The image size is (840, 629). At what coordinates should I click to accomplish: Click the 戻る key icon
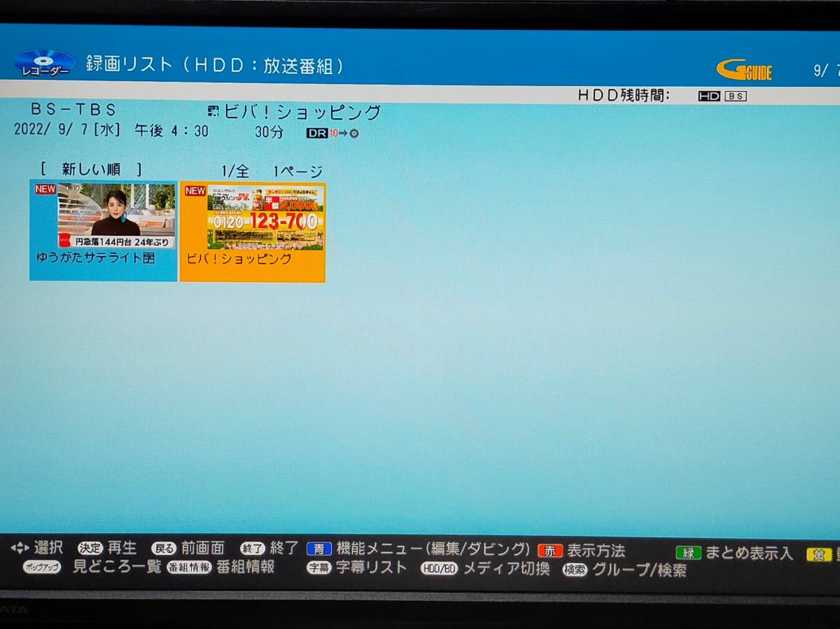[x=164, y=549]
